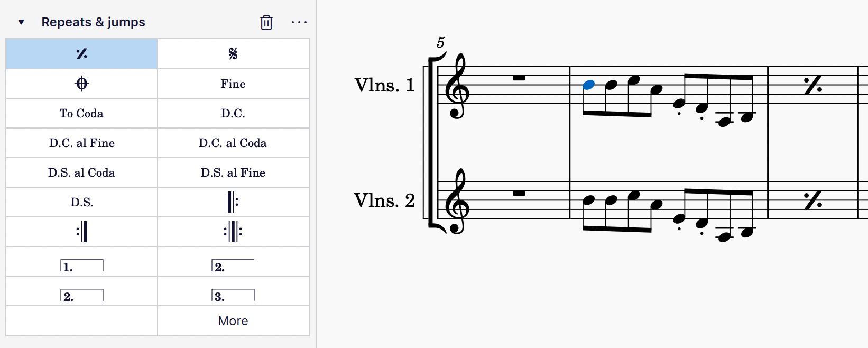Apply a Fine marking
The image size is (868, 348).
coord(233,84)
